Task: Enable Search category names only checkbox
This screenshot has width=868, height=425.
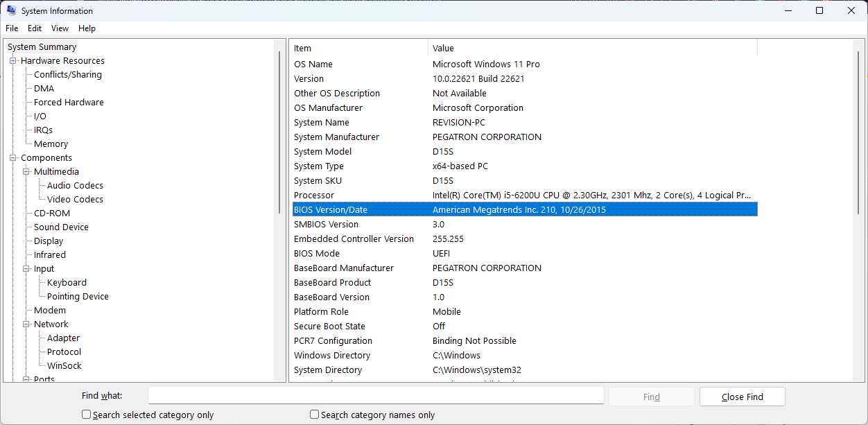Action: 315,415
